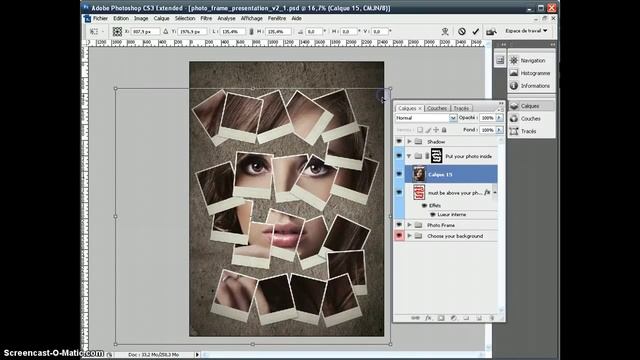This screenshot has width=640, height=360.
Task: Collapse the effects list arrow beside fx
Action: pos(495,192)
